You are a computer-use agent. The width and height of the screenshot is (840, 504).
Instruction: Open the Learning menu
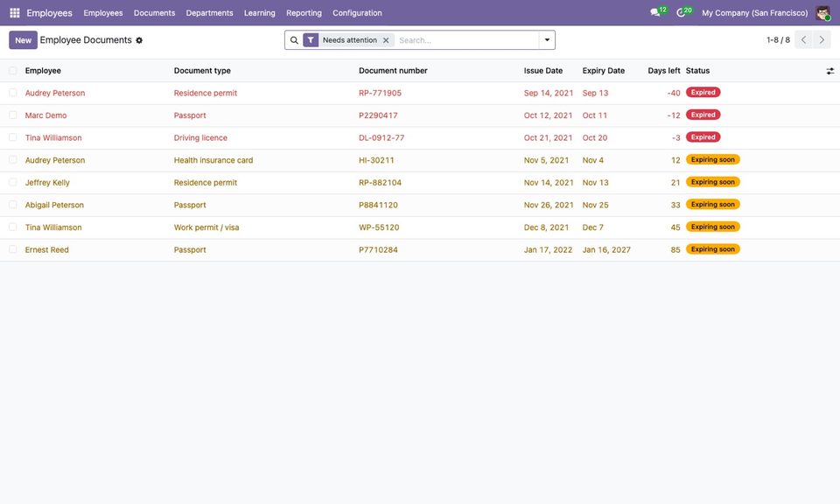click(259, 13)
